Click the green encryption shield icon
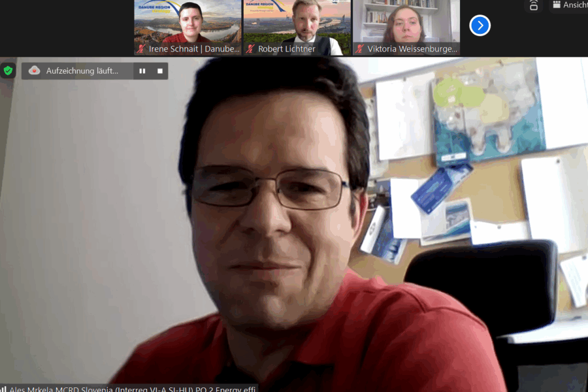588x392 pixels. [8, 71]
